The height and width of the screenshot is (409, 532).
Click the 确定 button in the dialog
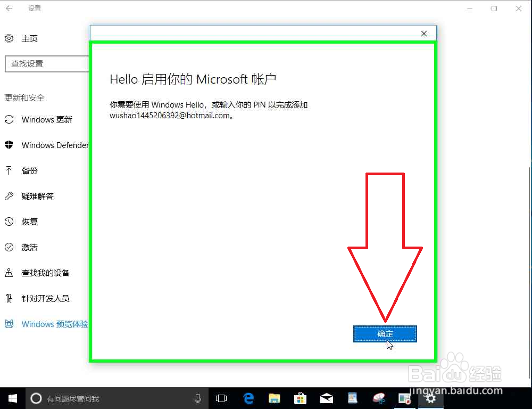coord(385,334)
